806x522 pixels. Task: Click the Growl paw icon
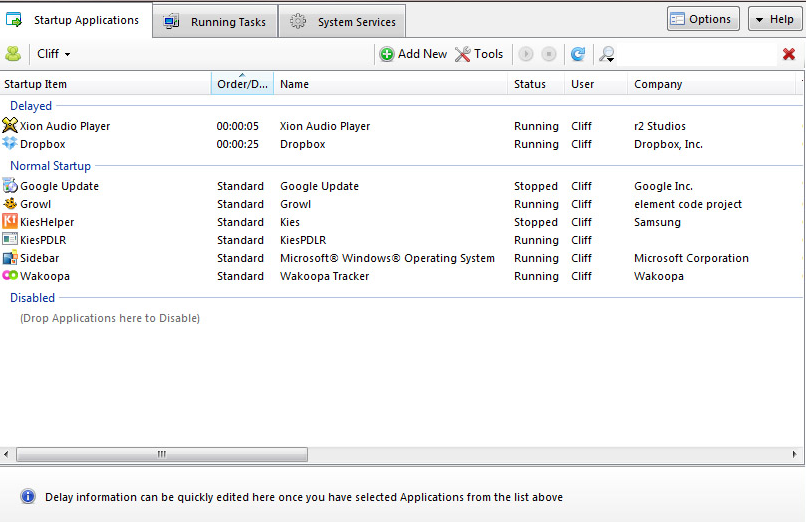pyautogui.click(x=10, y=203)
